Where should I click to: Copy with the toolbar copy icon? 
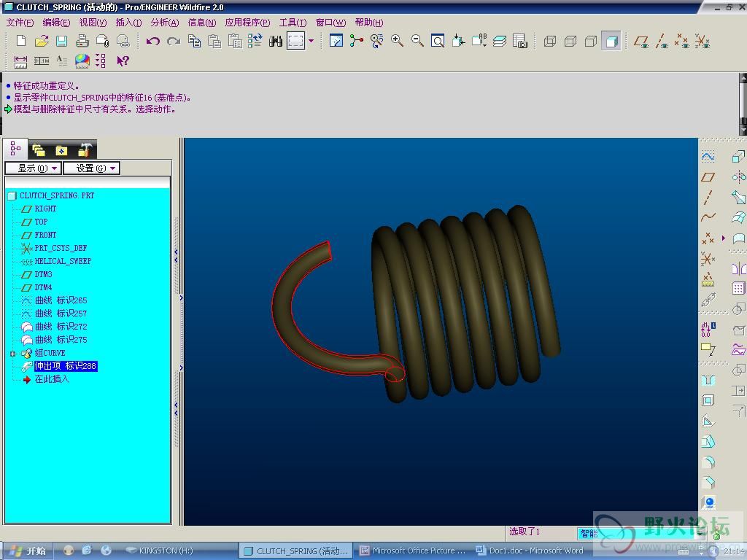click(194, 41)
